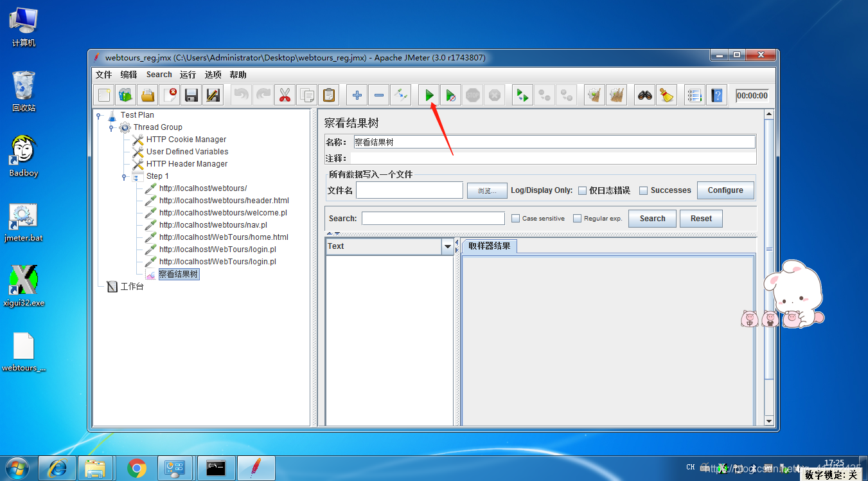Click the Toggle enable/disable icon

[401, 96]
